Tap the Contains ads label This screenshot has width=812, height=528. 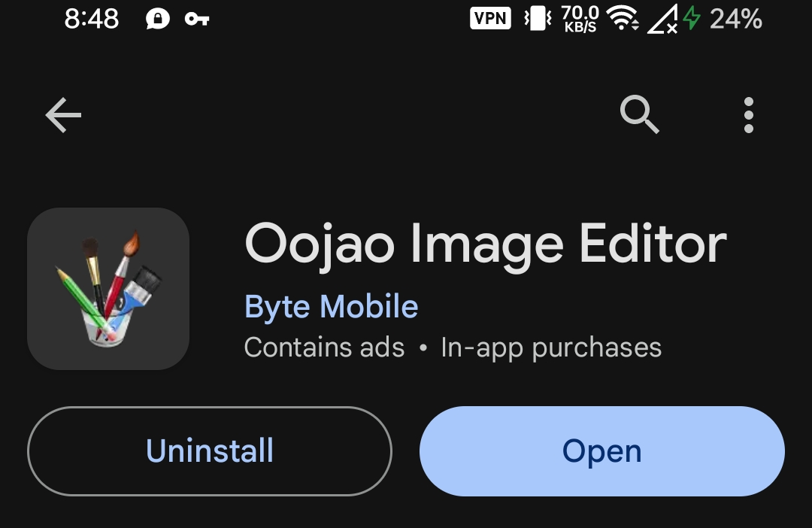(324, 347)
